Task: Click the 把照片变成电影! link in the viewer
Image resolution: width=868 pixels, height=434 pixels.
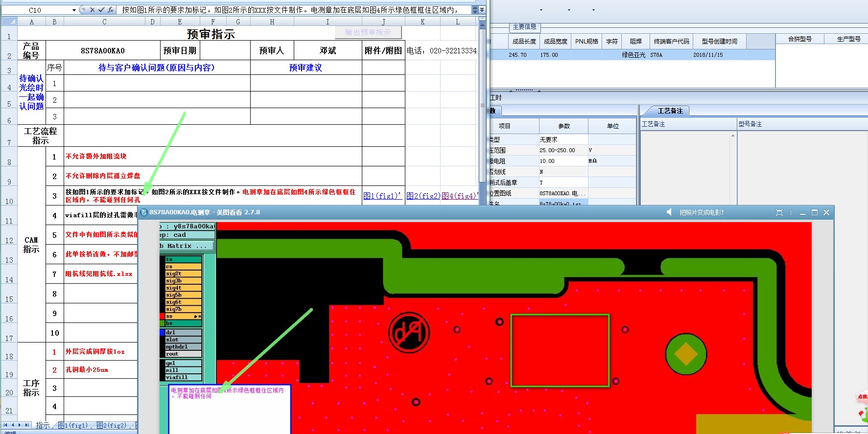Action: (702, 212)
